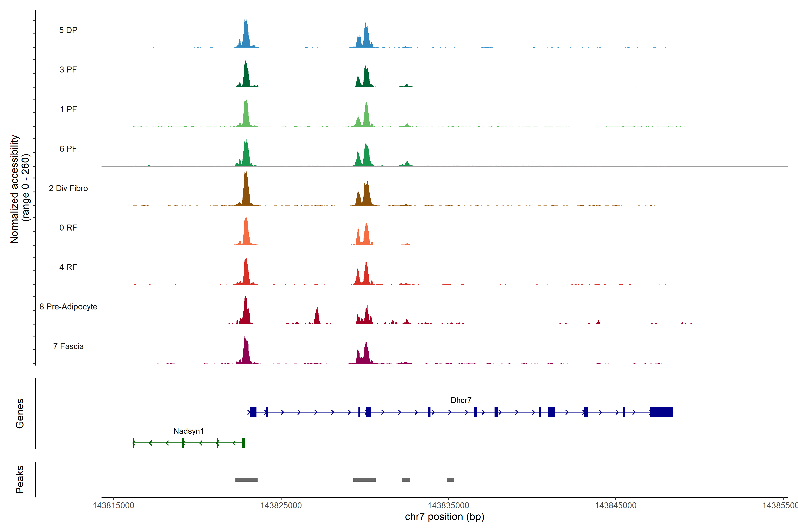Click the rightmost small gray peak bar
The height and width of the screenshot is (532, 798).
coord(450,480)
